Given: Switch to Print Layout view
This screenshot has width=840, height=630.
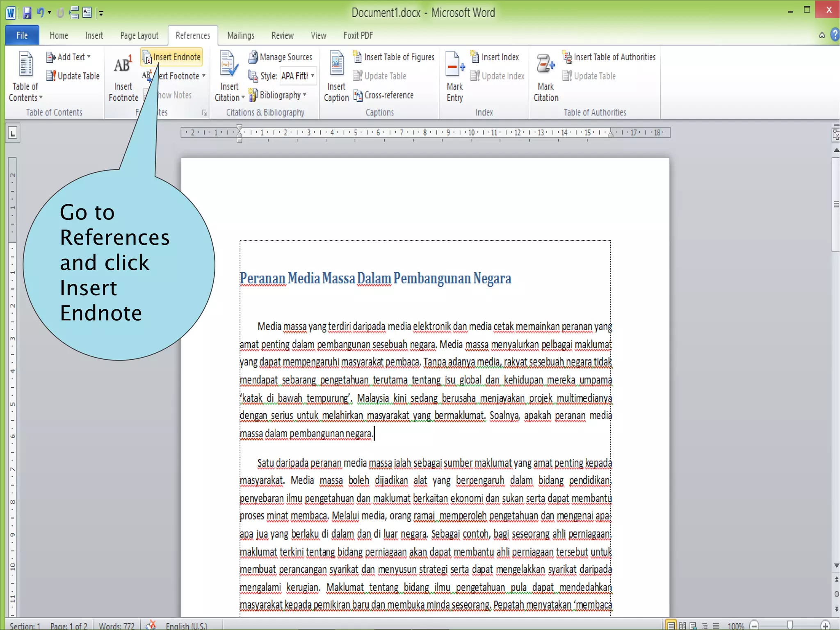Looking at the screenshot, I should (x=671, y=625).
